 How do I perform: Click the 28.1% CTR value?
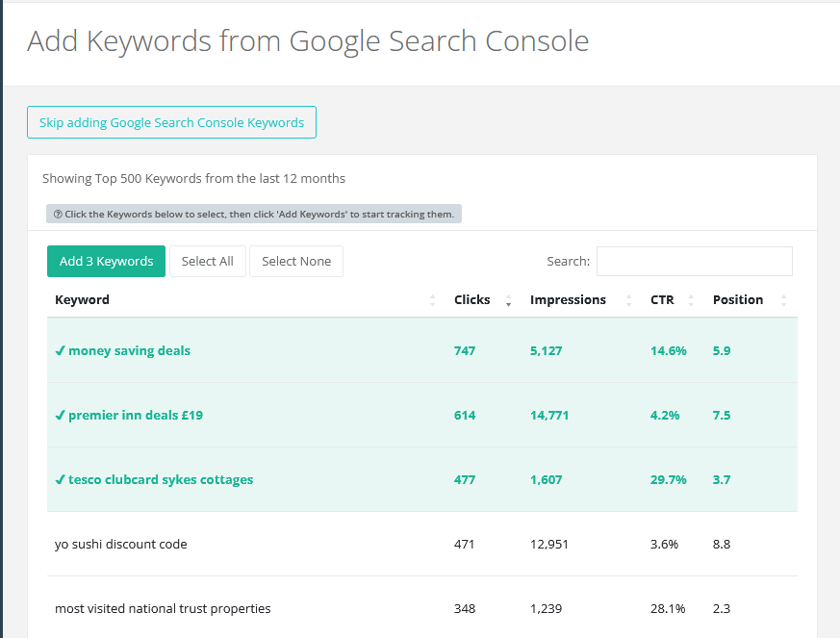(x=668, y=608)
